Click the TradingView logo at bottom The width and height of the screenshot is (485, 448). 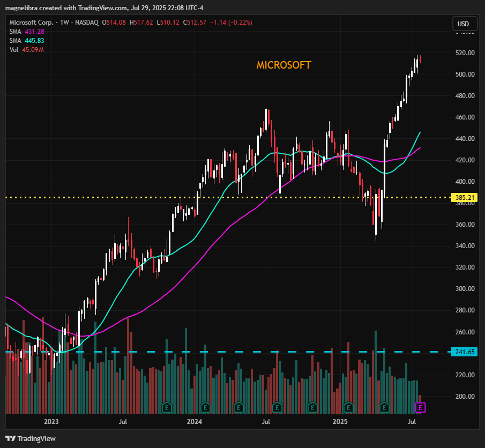31,438
